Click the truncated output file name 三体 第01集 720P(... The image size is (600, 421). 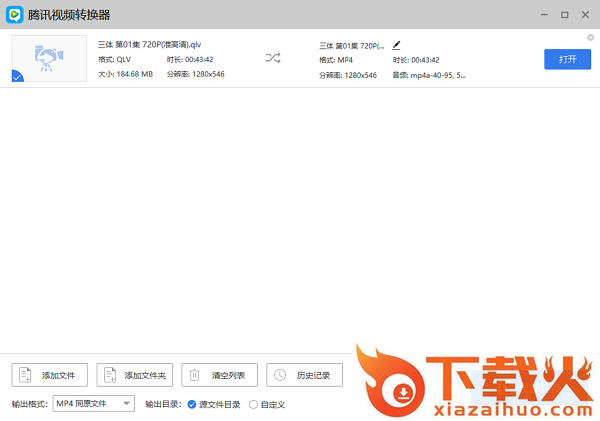(x=352, y=46)
